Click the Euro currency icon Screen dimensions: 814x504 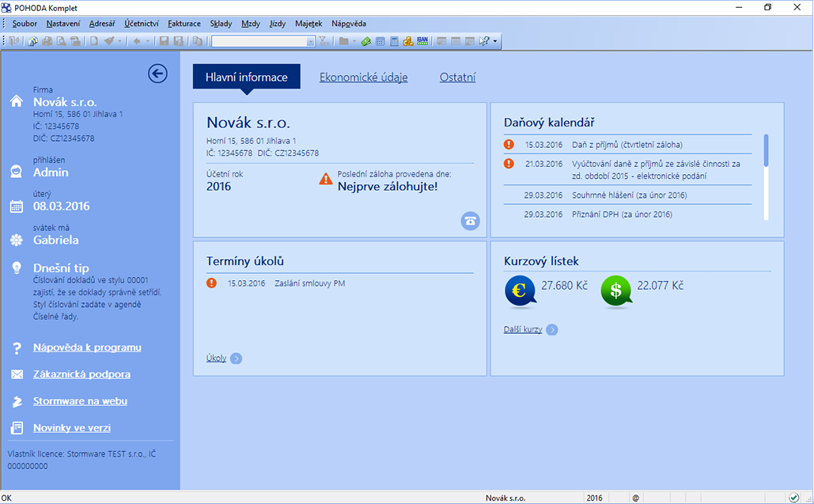point(520,290)
